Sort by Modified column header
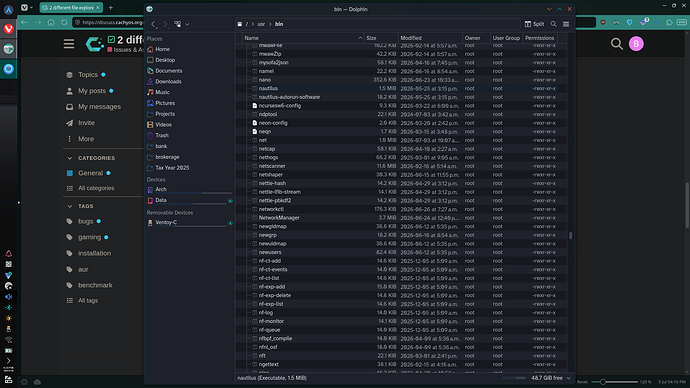 tap(430, 38)
